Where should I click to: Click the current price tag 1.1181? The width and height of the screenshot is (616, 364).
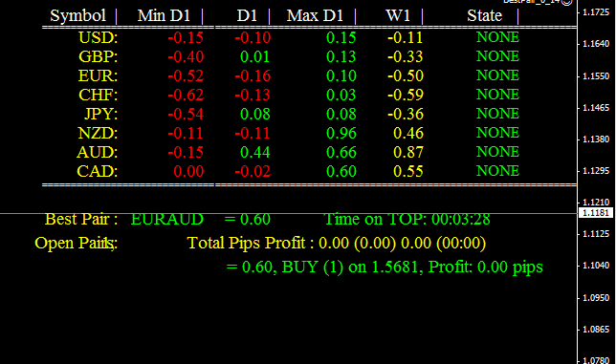pos(596,213)
